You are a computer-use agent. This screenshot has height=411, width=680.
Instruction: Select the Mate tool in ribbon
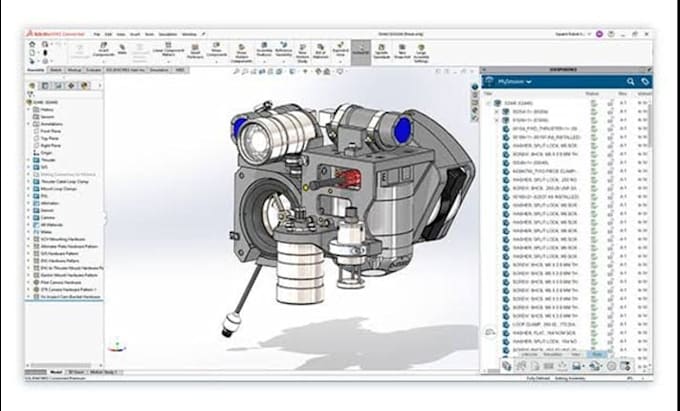[122, 49]
